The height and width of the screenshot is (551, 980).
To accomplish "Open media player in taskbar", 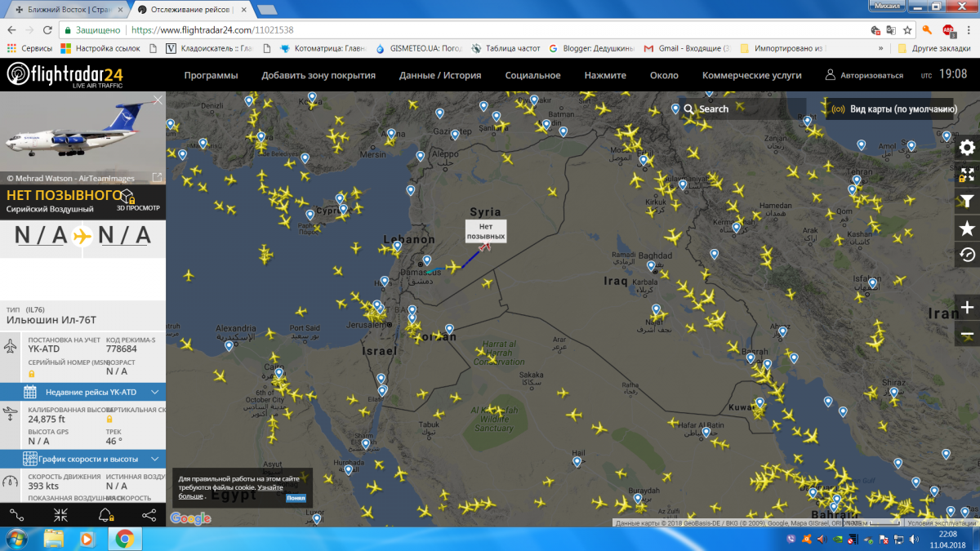I will point(89,539).
